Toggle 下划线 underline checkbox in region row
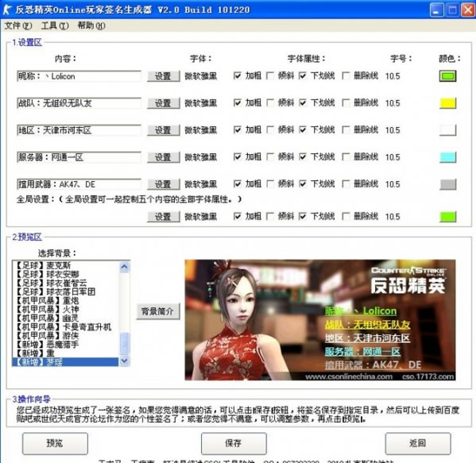The width and height of the screenshot is (476, 463). click(302, 129)
